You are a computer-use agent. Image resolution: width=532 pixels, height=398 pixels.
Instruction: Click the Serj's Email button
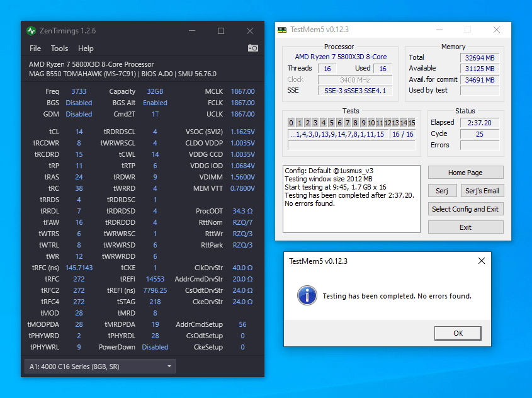coord(482,191)
